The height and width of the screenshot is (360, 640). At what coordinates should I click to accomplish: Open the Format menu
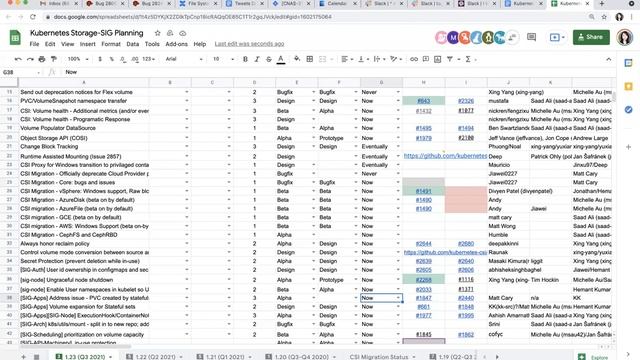111,44
